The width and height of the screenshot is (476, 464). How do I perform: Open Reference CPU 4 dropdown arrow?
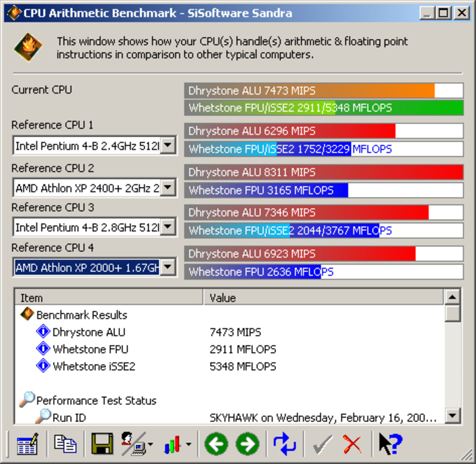168,267
